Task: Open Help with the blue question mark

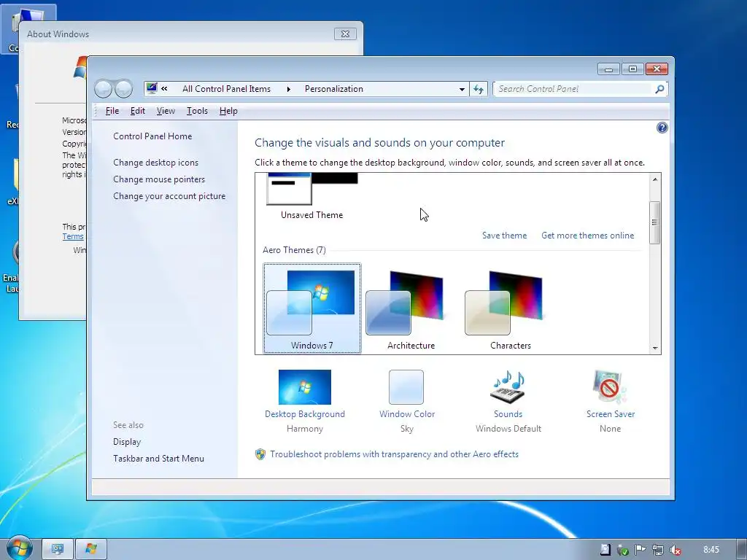Action: 662,128
